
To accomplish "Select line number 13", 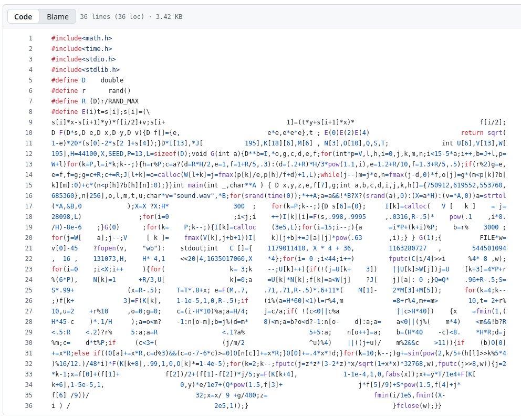I will (29, 164).
